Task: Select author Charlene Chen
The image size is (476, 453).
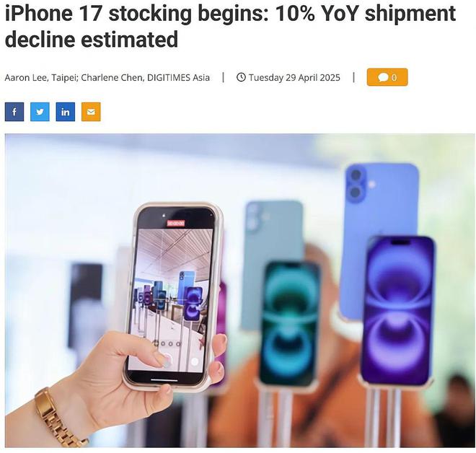Action: coord(112,78)
